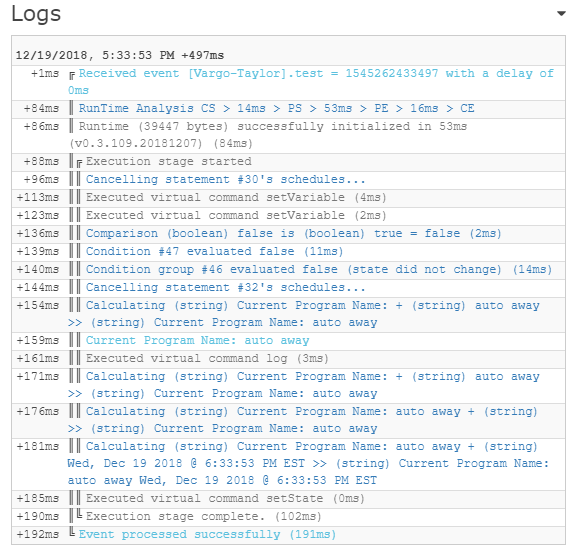Select Executed virtual command log row

click(x=289, y=359)
